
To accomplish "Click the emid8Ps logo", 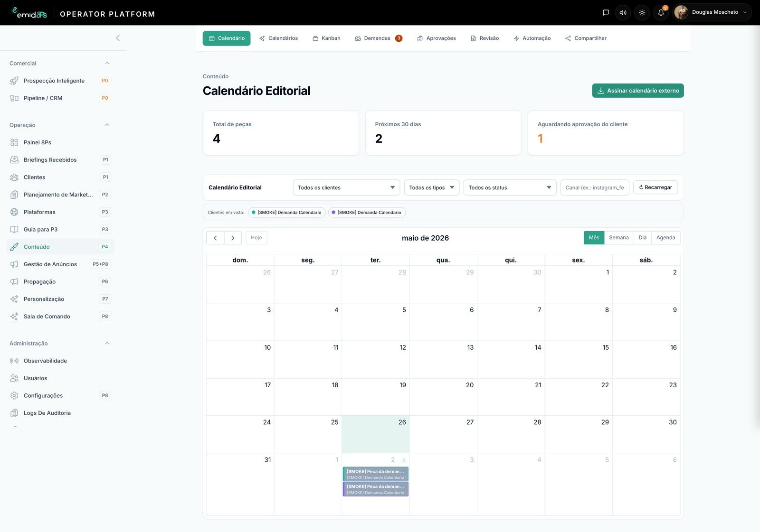I will pyautogui.click(x=29, y=13).
